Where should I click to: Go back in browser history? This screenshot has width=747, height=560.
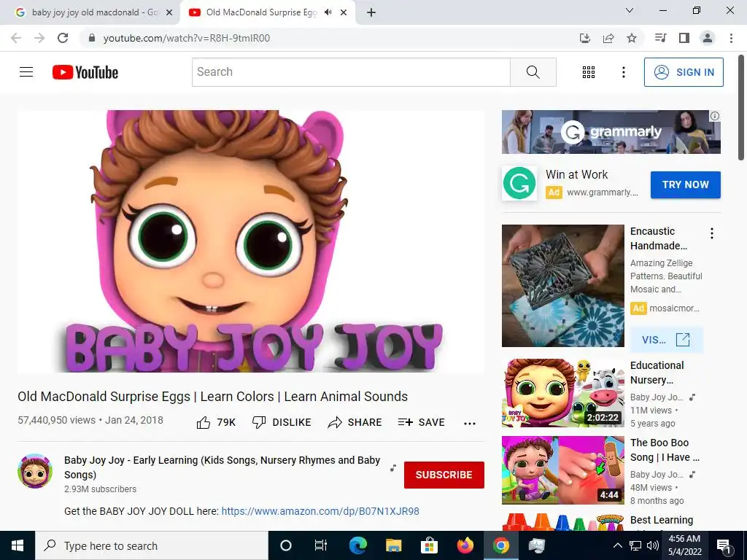16,38
